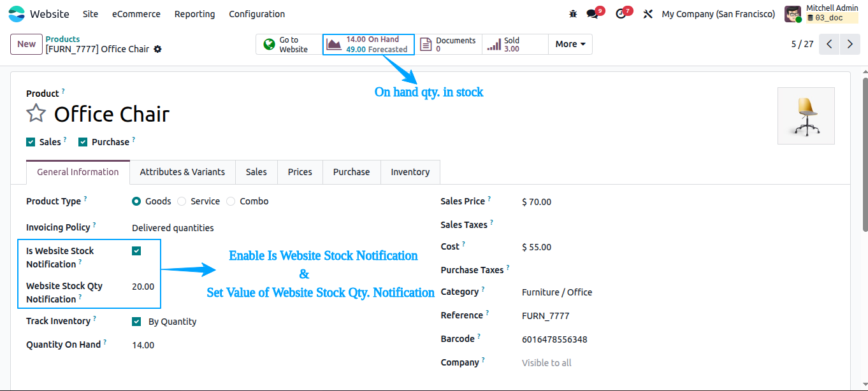Click the gear icon beside Office Chair breadcrumb
The height and width of the screenshot is (391, 868).
click(x=157, y=49)
